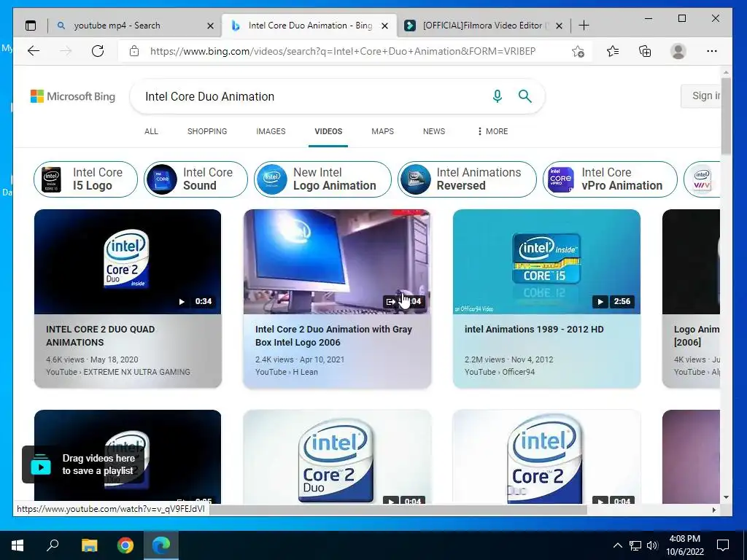Open the browser profile avatar
The width and height of the screenshot is (747, 560).
click(678, 51)
